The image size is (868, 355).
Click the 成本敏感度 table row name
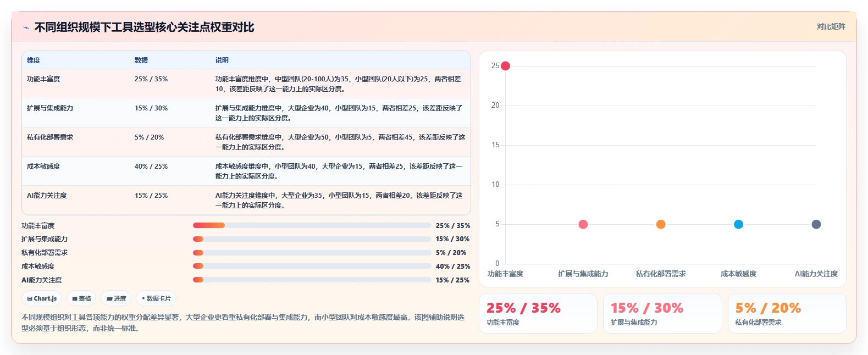point(43,167)
